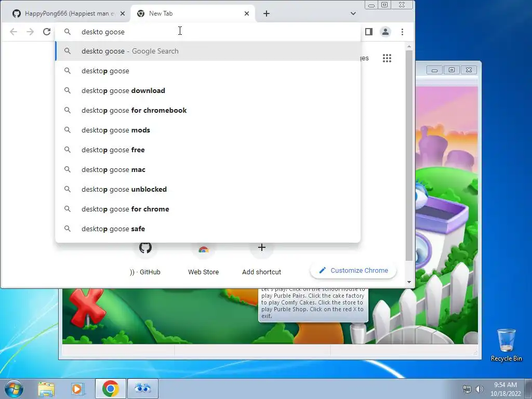Open a new tab with plus button
This screenshot has height=399, width=532.
(267, 14)
